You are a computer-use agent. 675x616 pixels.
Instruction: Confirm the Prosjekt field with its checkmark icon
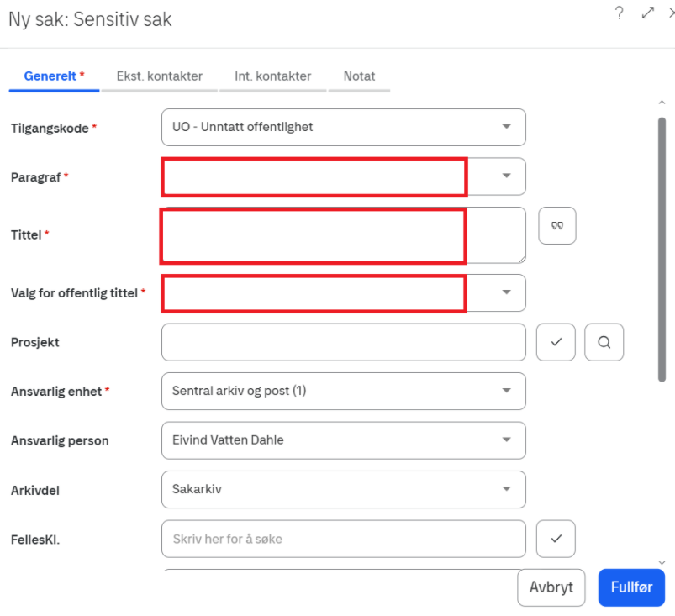[x=556, y=342]
